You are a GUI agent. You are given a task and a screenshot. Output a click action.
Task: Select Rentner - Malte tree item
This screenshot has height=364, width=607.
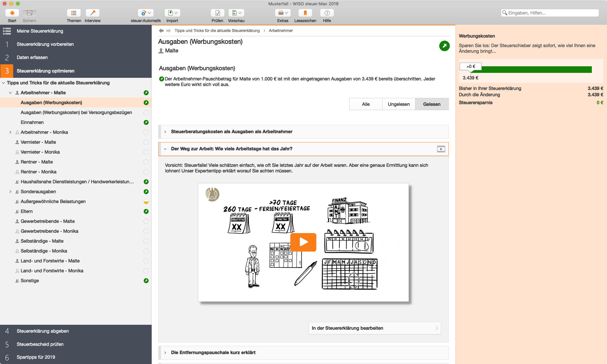click(76, 162)
